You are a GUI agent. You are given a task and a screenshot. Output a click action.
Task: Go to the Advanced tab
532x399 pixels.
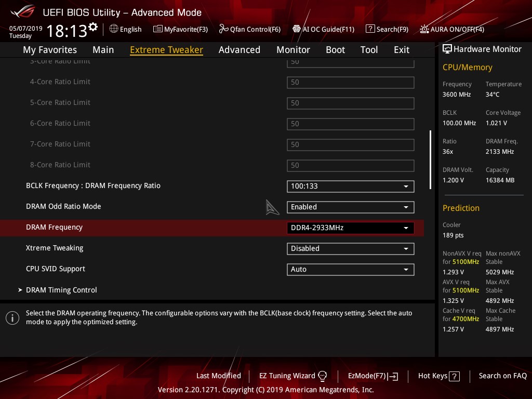pos(239,50)
